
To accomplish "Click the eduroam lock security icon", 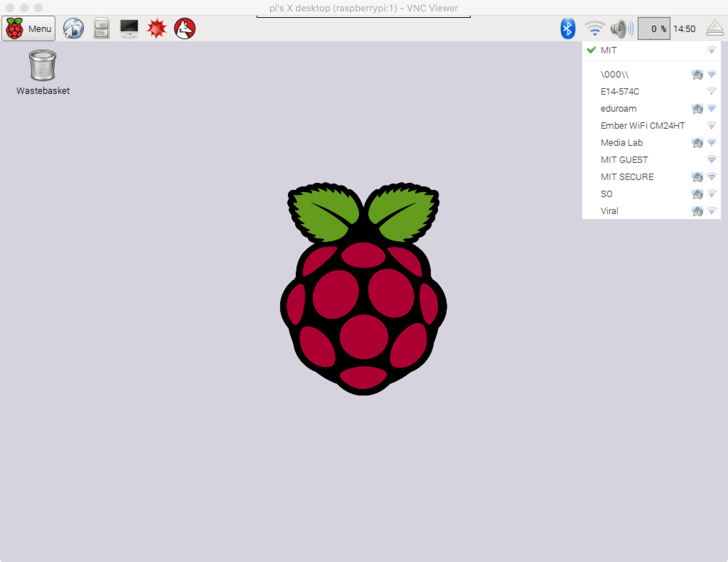I will [x=697, y=108].
